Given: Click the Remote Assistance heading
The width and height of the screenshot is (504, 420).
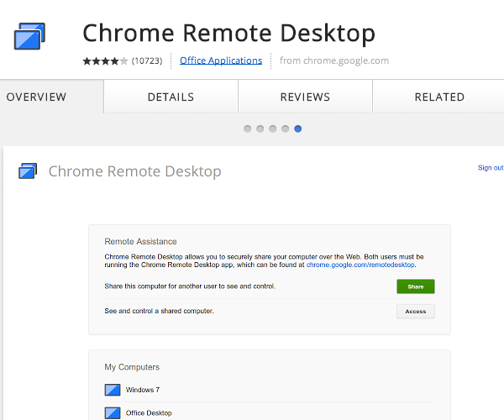Looking at the screenshot, I should 140,241.
